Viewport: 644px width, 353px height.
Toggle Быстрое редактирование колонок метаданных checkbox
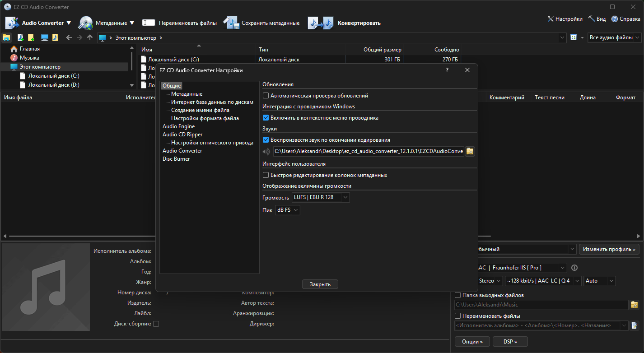coord(266,175)
